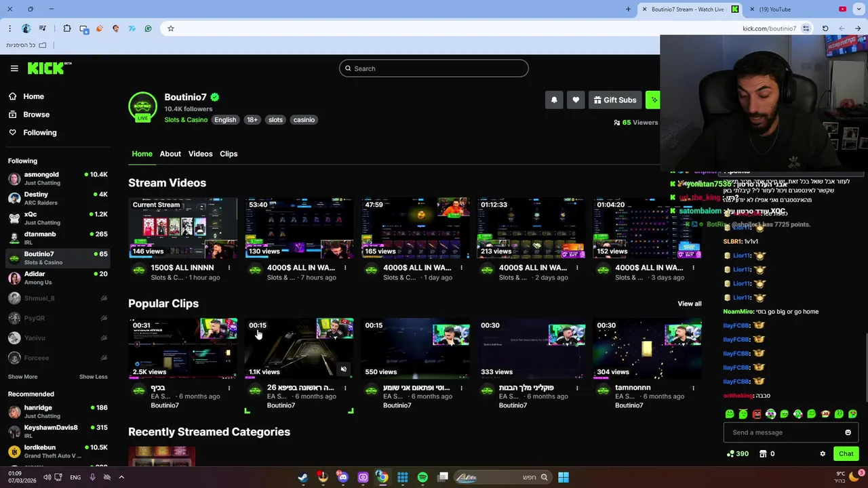Open the 01:12:33 stream video thumbnail
The width and height of the screenshot is (868, 488).
pos(531,228)
